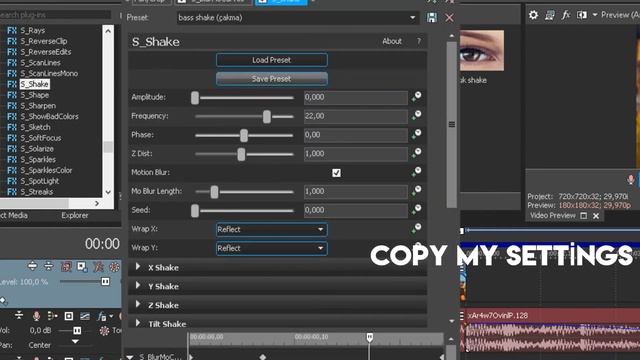Viewport: 640px width, 360px height.
Task: Open the Wrap Y Reflect dropdown
Action: tap(271, 248)
